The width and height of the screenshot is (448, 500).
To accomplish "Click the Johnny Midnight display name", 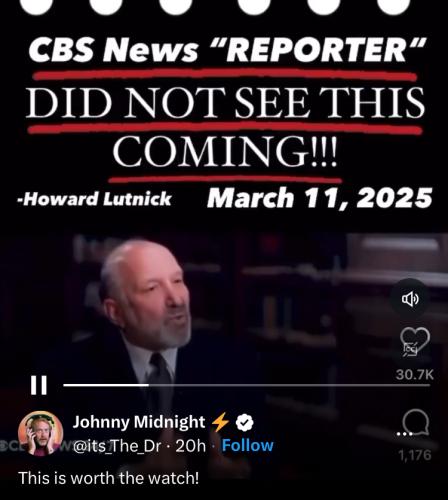I will (139, 422).
